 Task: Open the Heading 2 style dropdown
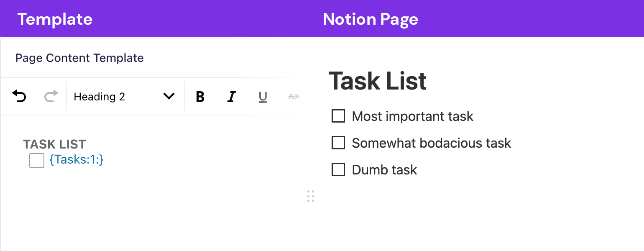pos(125,97)
